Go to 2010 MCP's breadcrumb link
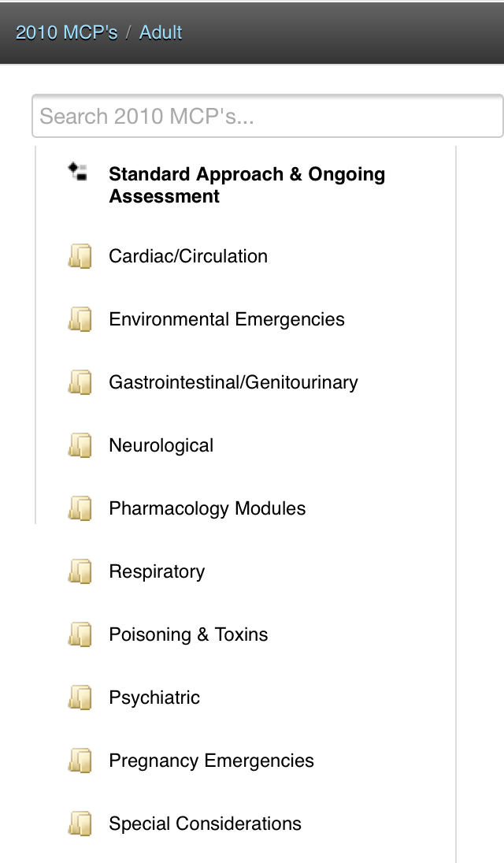The image size is (504, 863). (x=66, y=32)
